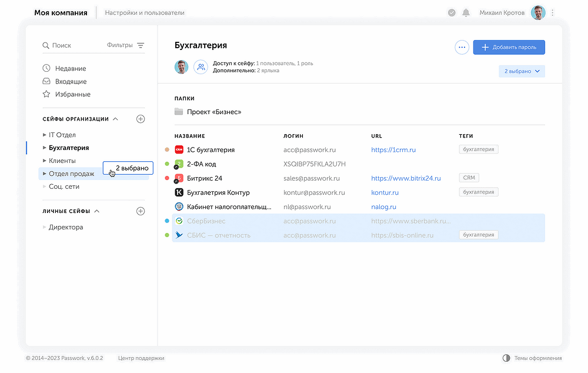Click the red color dot beside Битрикс 24
Viewport: 588px width, 373px height.
[167, 178]
